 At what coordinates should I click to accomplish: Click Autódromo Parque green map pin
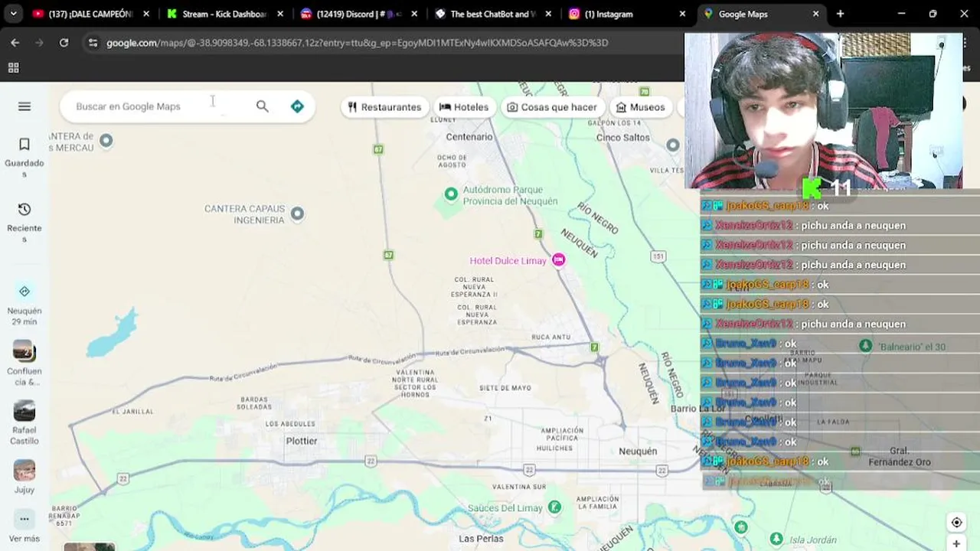coord(451,194)
